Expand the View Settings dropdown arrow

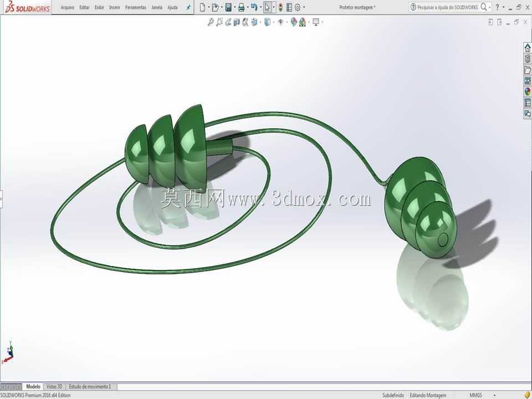(322, 22)
